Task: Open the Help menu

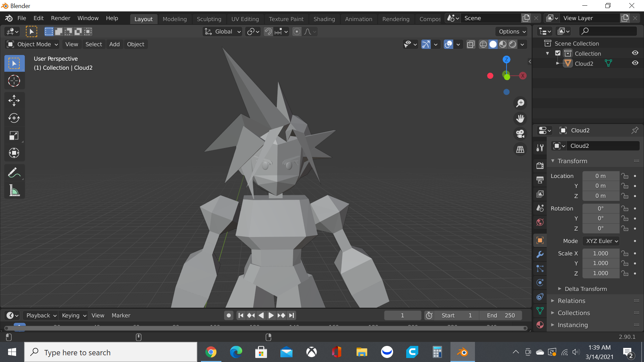Action: (112, 18)
